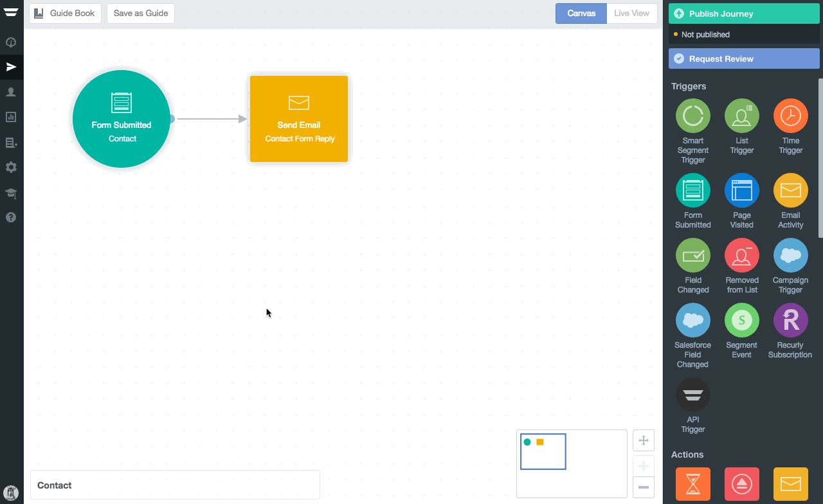823x504 pixels.
Task: Click Save as Guide
Action: (141, 13)
